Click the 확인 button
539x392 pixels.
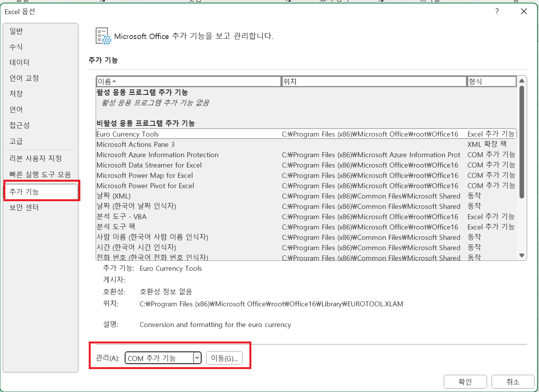(x=465, y=382)
